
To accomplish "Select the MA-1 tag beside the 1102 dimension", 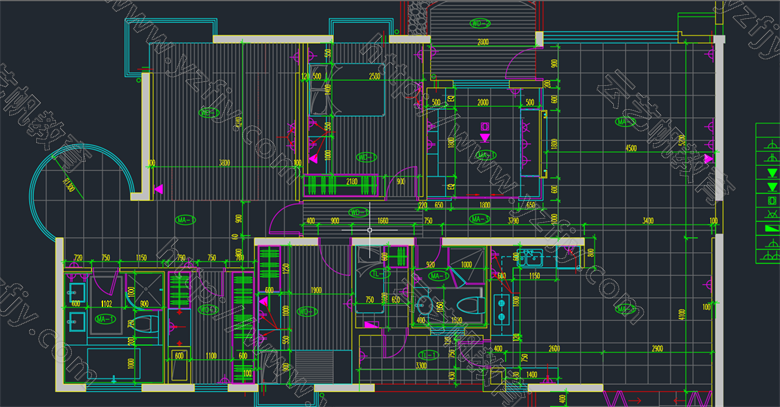I will 106,318.
